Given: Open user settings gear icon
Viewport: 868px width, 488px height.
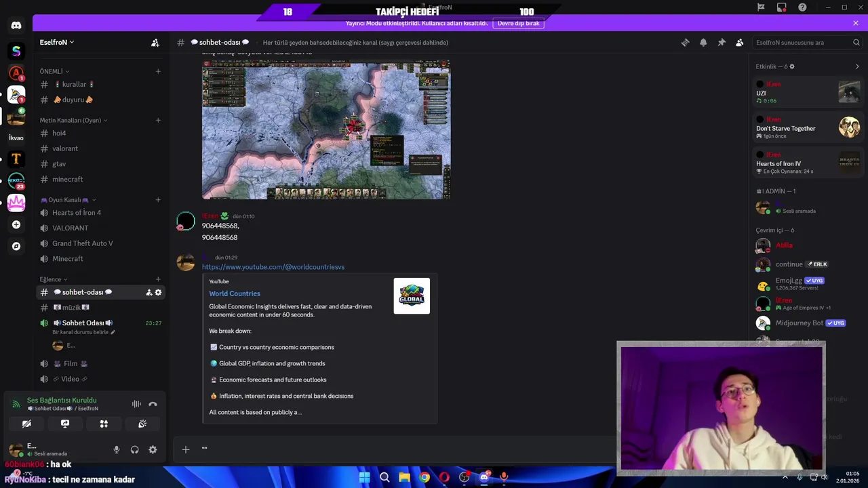Looking at the screenshot, I should [x=153, y=449].
